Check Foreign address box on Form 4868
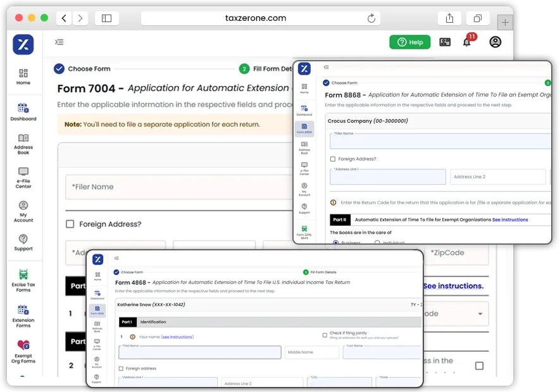This screenshot has height=392, width=560. point(121,369)
